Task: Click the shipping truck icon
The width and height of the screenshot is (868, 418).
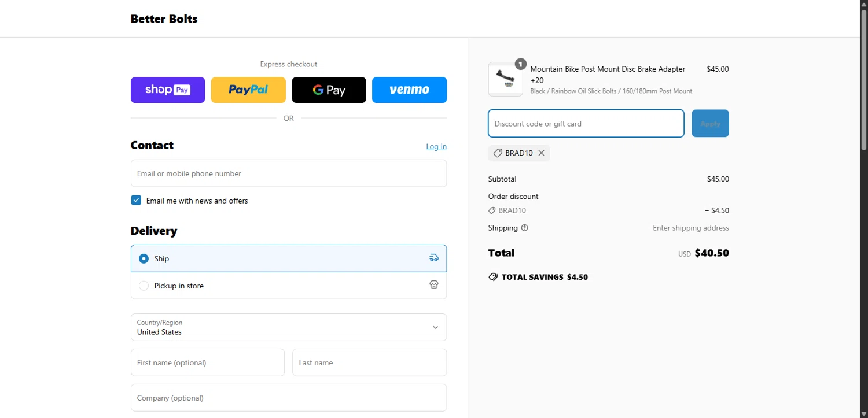Action: (x=434, y=258)
